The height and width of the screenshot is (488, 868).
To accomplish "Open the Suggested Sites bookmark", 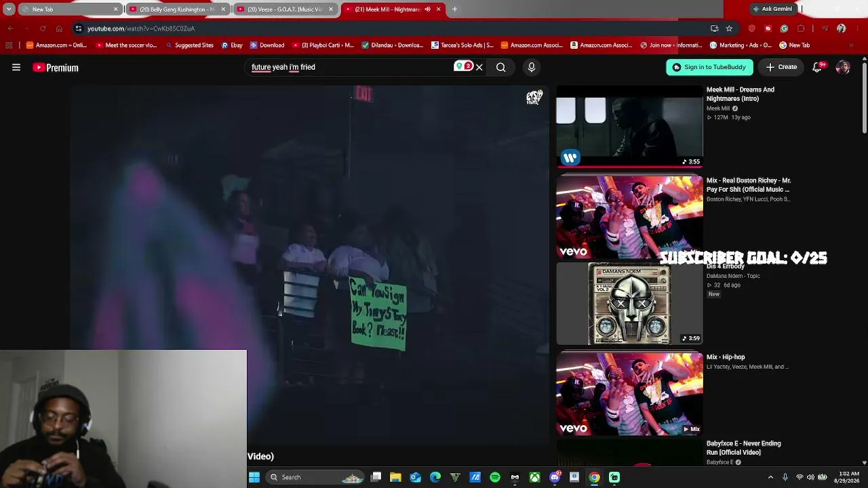I will (189, 45).
